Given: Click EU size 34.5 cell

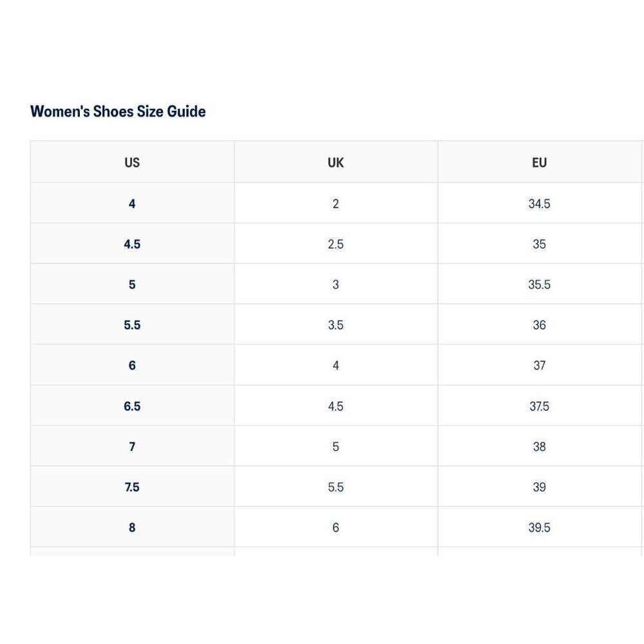Looking at the screenshot, I should [x=539, y=204].
